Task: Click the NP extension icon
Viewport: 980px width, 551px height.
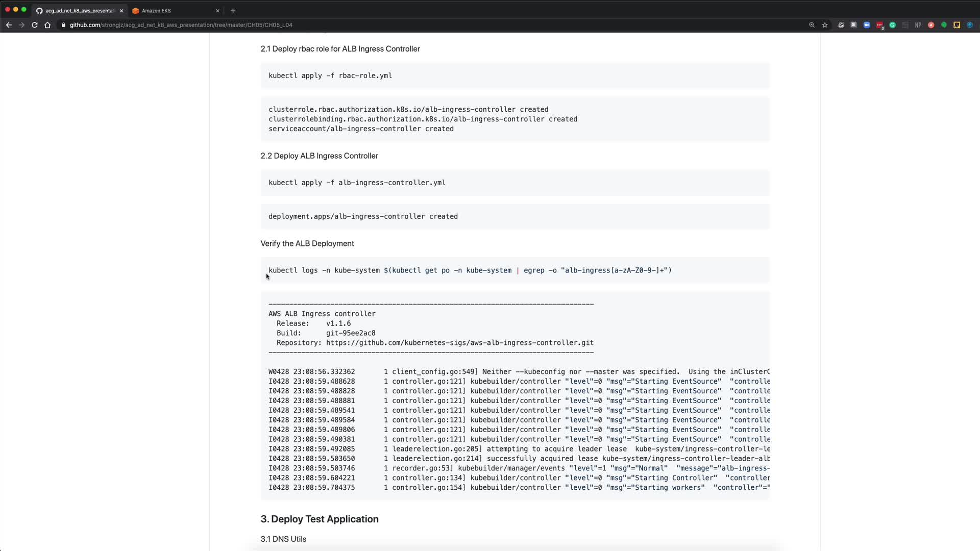Action: coord(918,25)
